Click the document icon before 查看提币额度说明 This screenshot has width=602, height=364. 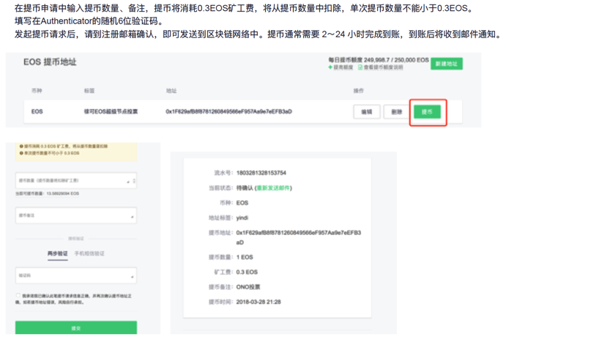pyautogui.click(x=360, y=67)
